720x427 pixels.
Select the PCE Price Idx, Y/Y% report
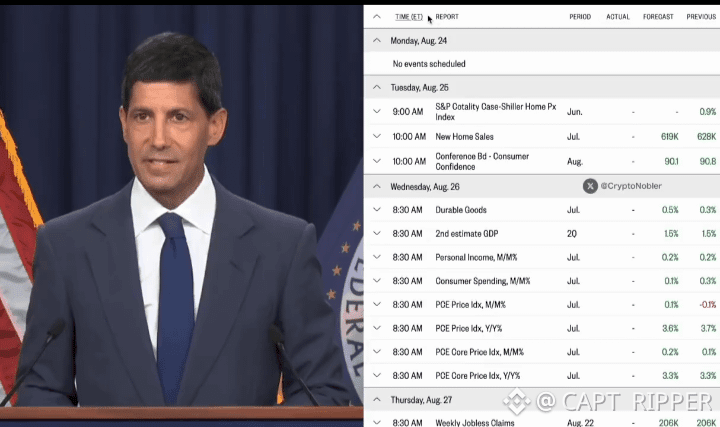point(468,328)
